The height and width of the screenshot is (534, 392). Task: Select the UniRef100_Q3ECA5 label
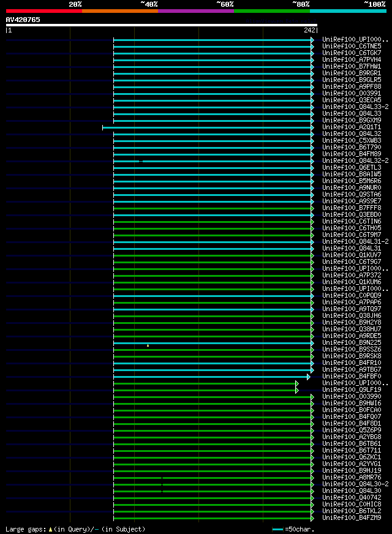pyautogui.click(x=352, y=100)
